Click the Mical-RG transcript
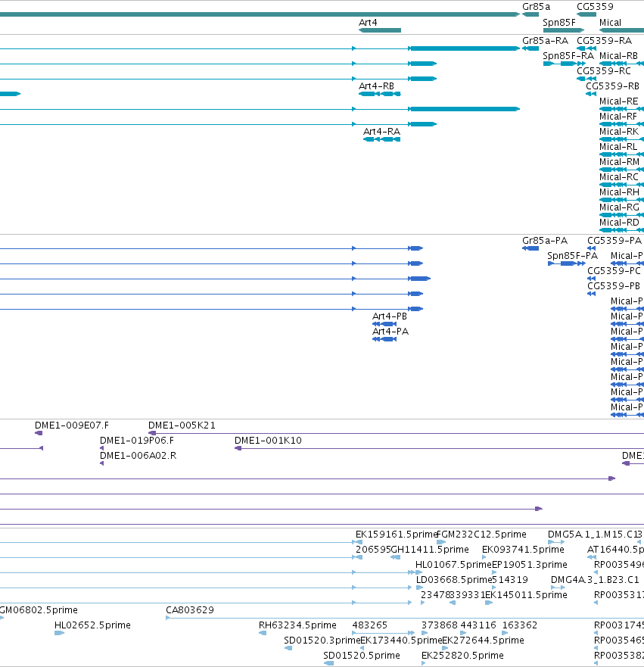The image size is (644, 667). (621, 215)
